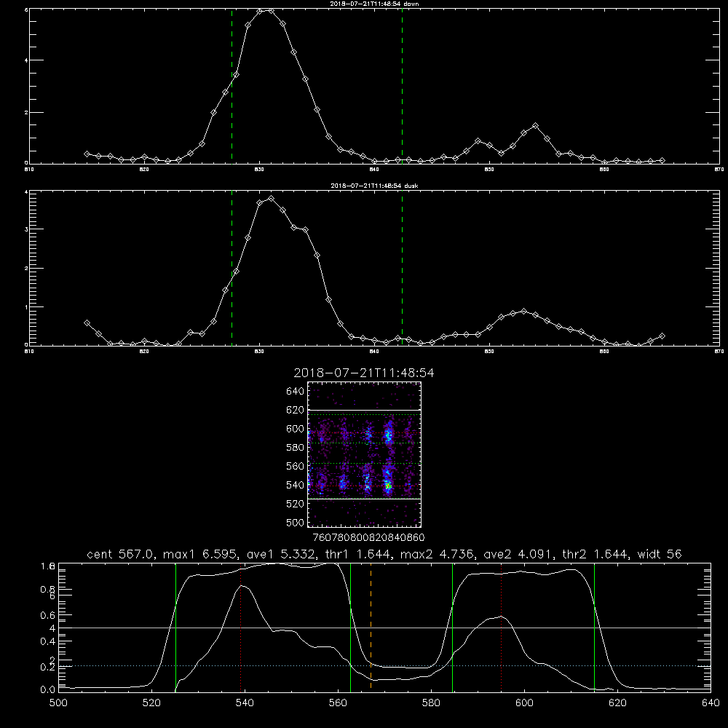
Task: Click the bottom plot x-axis label 580
Action: click(x=431, y=703)
